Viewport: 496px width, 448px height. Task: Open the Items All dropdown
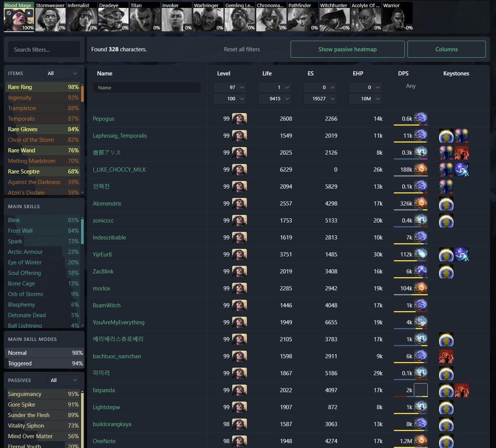62,74
